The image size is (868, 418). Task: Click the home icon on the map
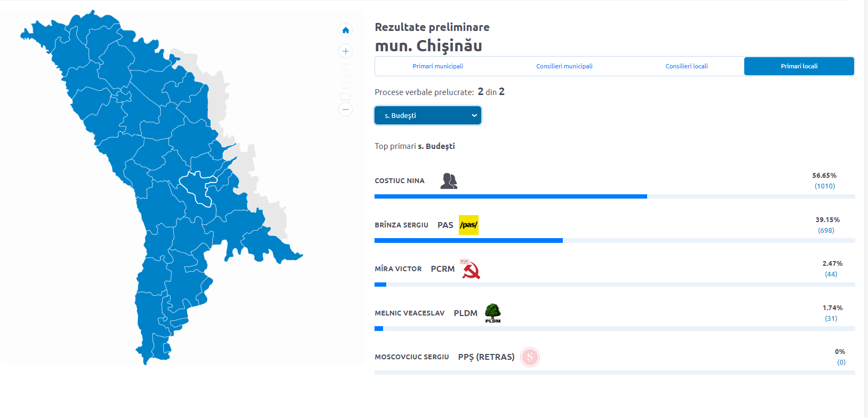[x=346, y=30]
